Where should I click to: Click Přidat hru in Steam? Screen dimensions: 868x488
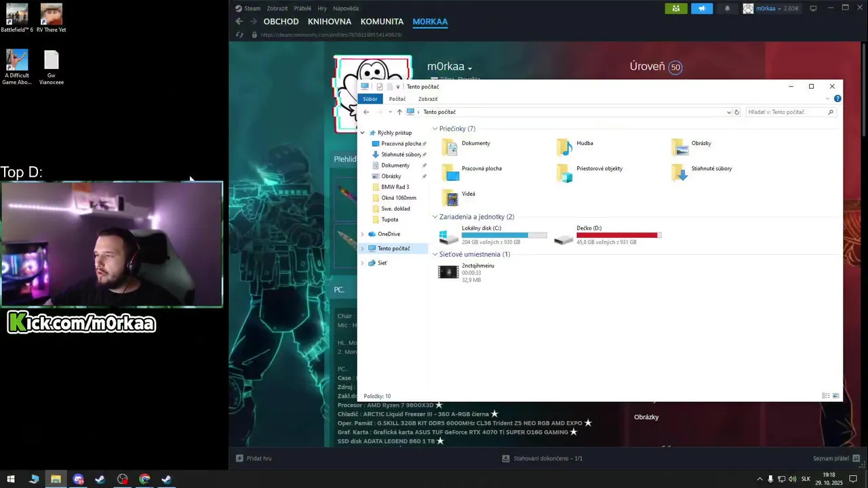point(254,458)
